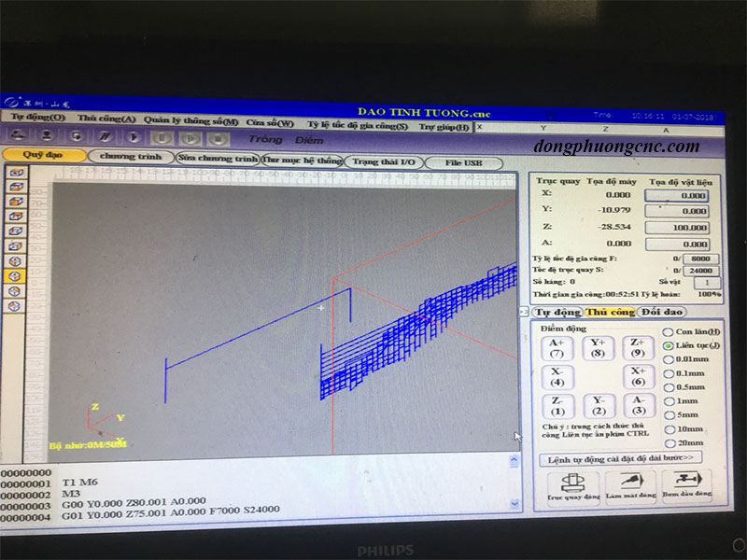Click spindle speed S field 24000
The width and height of the screenshot is (747, 560).
pyautogui.click(x=700, y=271)
